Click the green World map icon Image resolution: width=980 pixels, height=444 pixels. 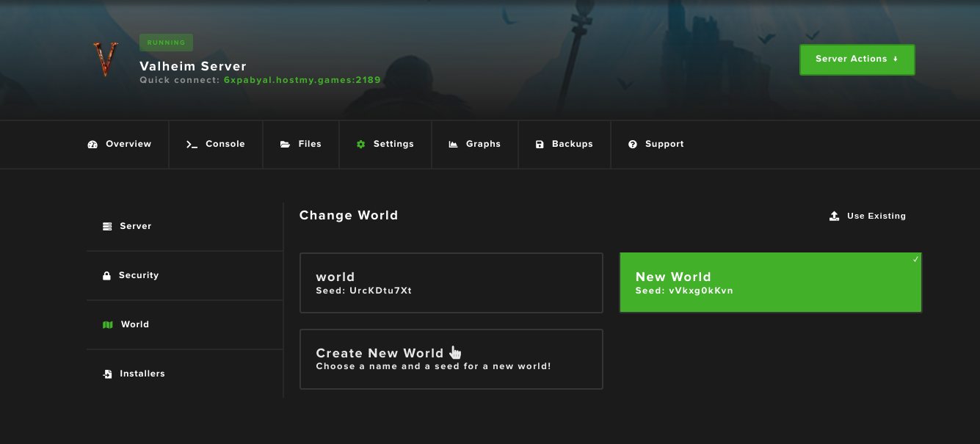point(108,324)
